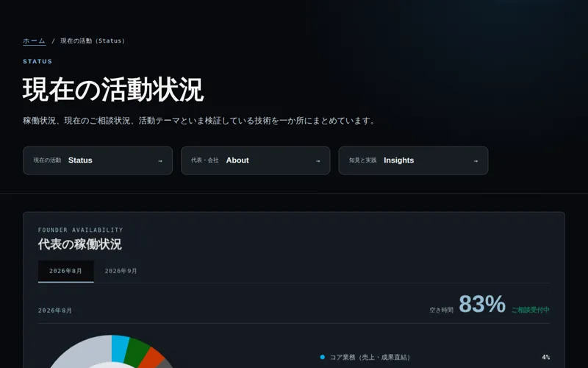Click the 2026年8月 date label below tabs
Screen dimensions: 588x368
click(55, 311)
